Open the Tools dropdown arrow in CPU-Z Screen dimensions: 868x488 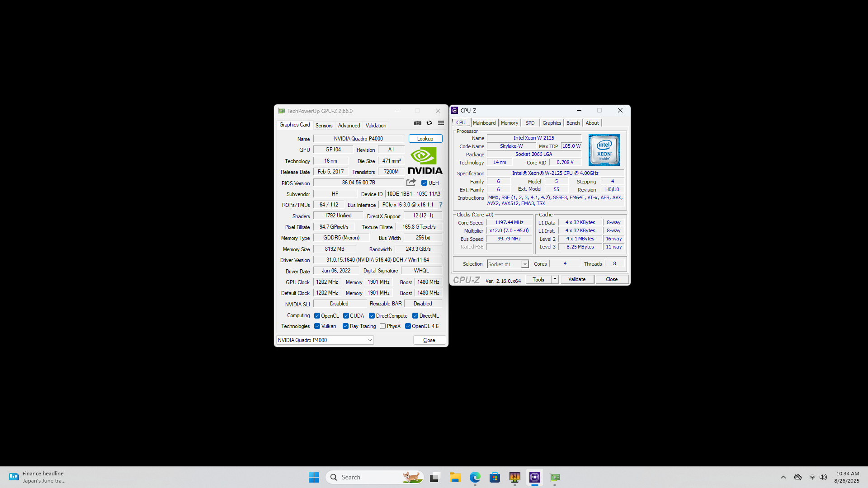point(555,279)
